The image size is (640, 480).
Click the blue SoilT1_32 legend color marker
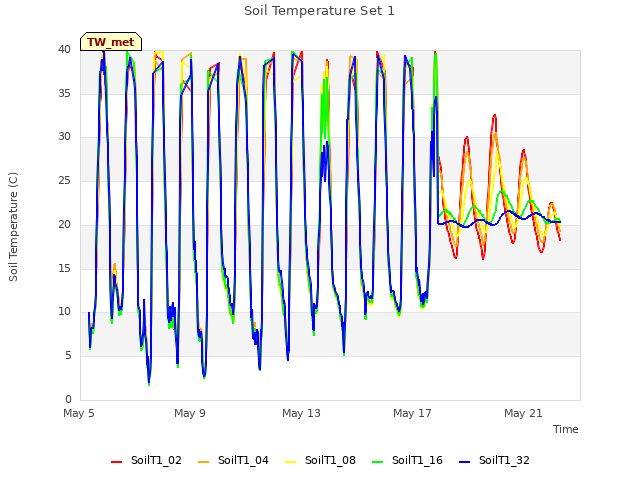coord(464,462)
